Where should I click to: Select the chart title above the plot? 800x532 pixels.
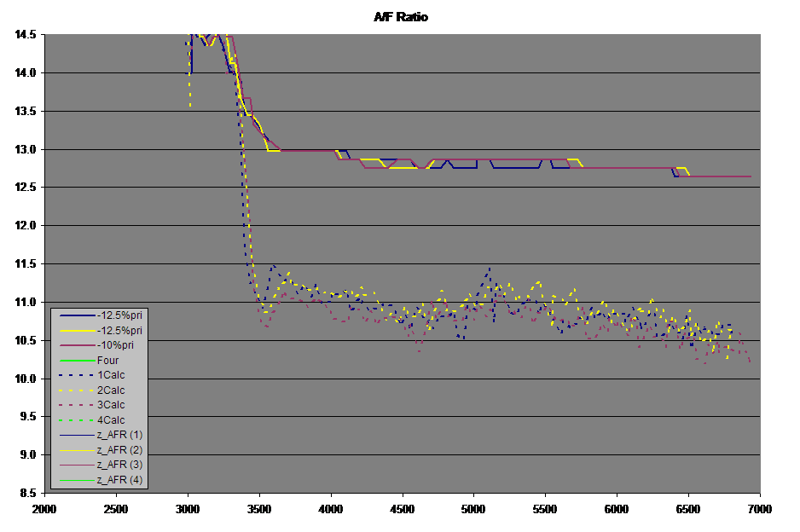[x=400, y=17]
